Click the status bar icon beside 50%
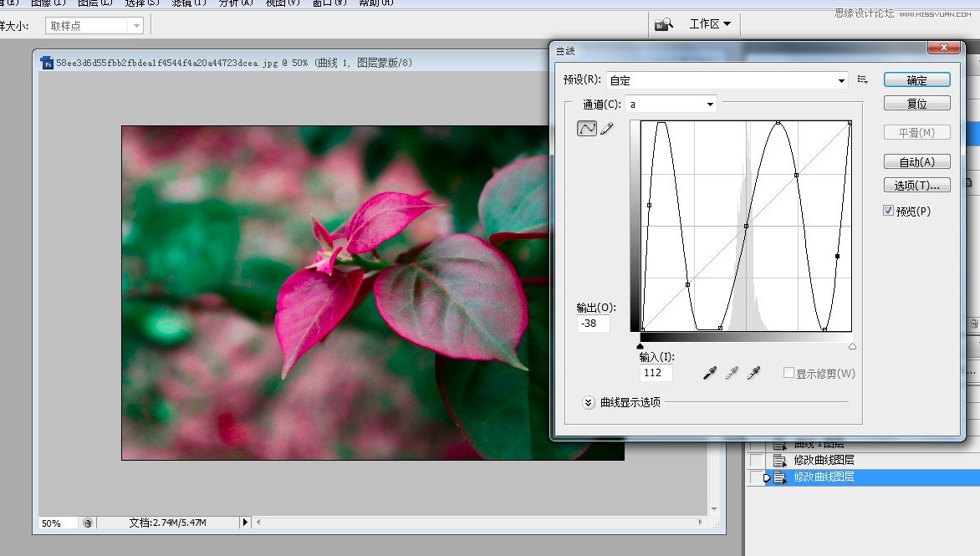This screenshot has width=980, height=556. (x=88, y=523)
